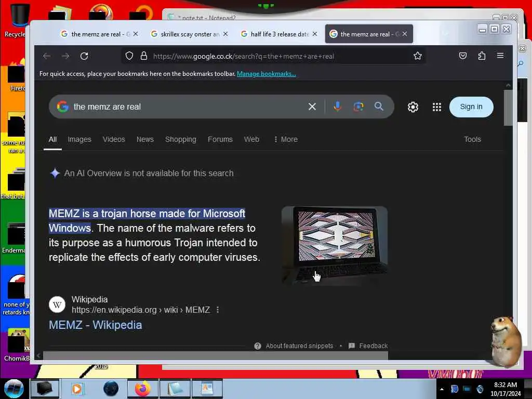Viewport: 532px width, 399px height.
Task: Click the taskbar clock showing 8:32 AM
Action: pos(506,389)
